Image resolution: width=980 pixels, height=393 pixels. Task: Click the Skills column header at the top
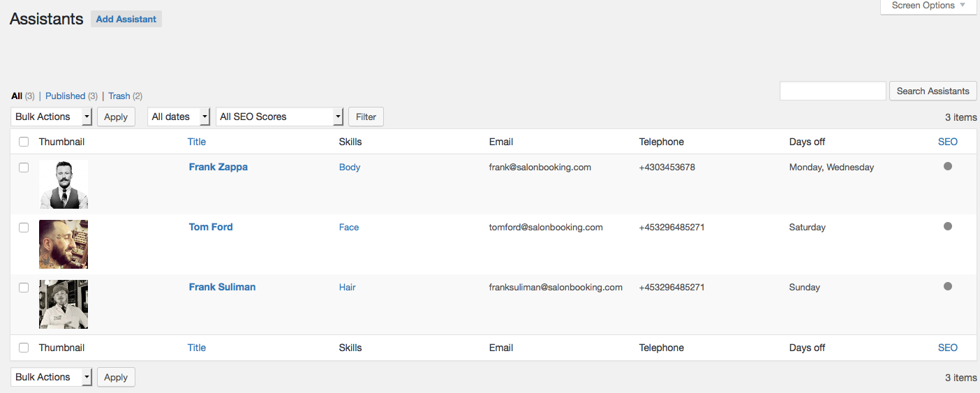pos(350,142)
